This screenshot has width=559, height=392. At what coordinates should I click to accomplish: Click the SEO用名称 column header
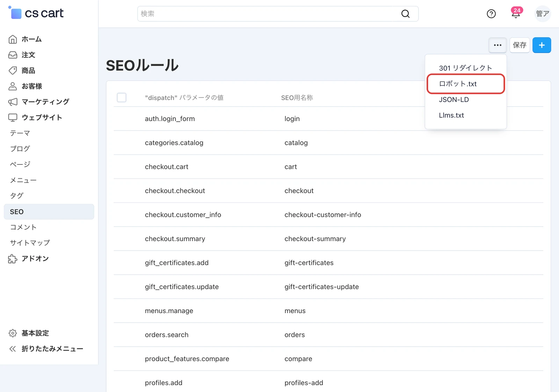[x=297, y=98]
